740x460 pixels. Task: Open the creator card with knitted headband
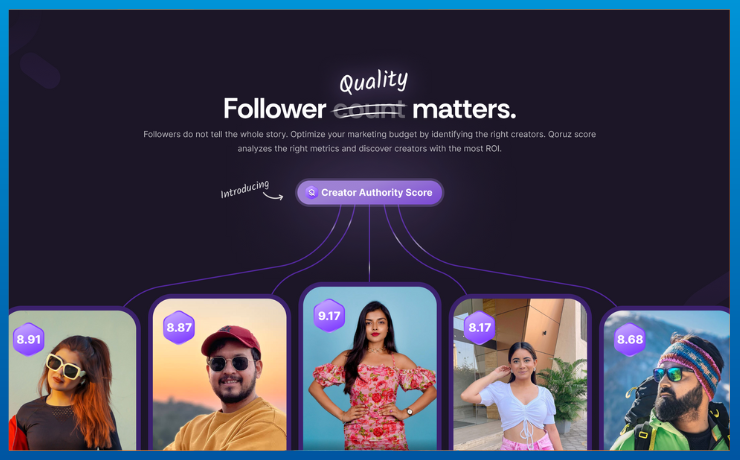pyautogui.click(x=667, y=380)
